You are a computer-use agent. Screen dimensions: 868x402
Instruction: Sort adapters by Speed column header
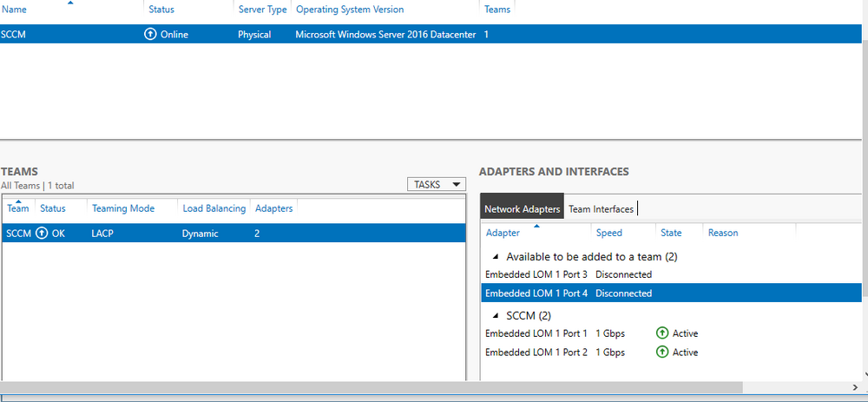tap(609, 233)
